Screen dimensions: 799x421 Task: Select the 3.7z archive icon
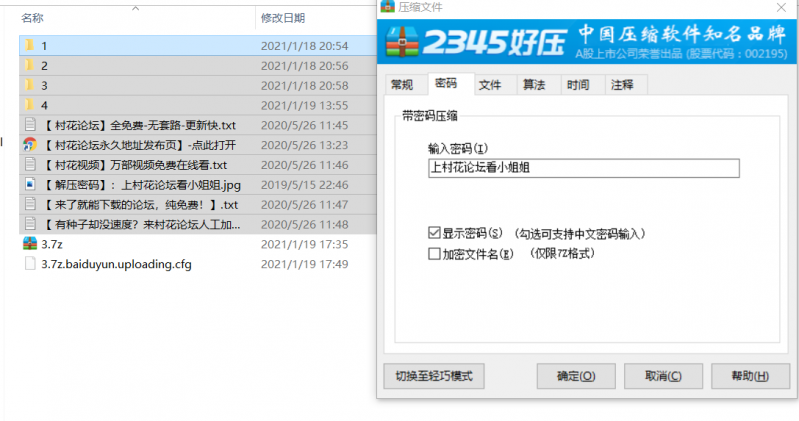(30, 244)
